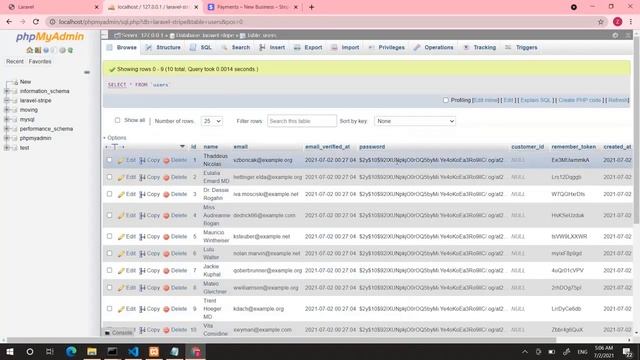Sort by the email column header
Image resolution: width=640 pixels, height=360 pixels.
pyautogui.click(x=240, y=147)
